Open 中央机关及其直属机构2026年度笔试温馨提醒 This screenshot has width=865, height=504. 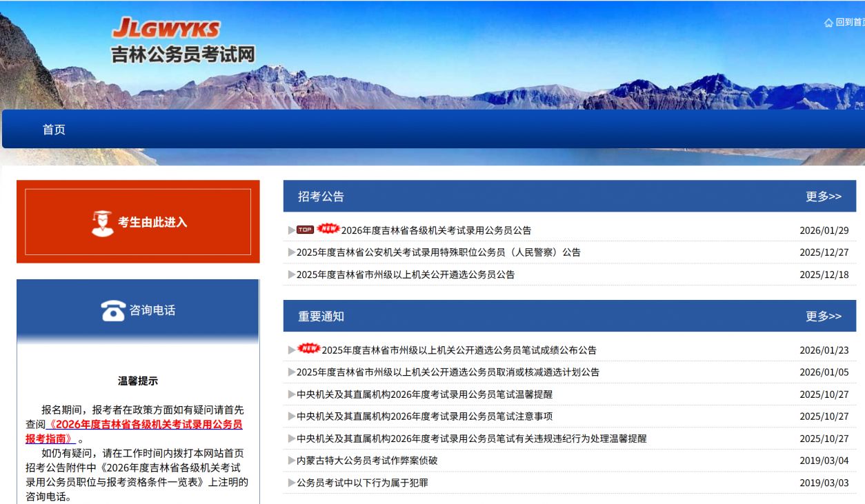[425, 394]
